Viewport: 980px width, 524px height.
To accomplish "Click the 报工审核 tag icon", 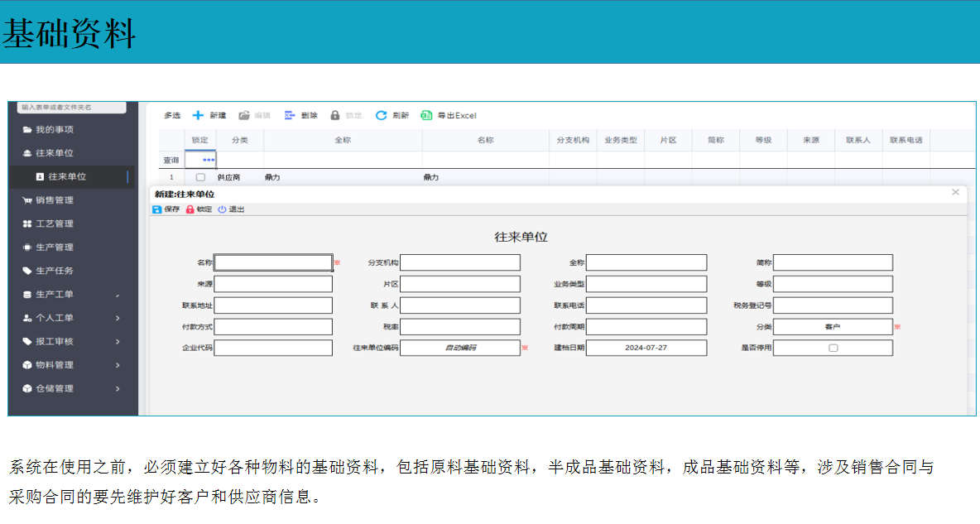I will (x=26, y=341).
